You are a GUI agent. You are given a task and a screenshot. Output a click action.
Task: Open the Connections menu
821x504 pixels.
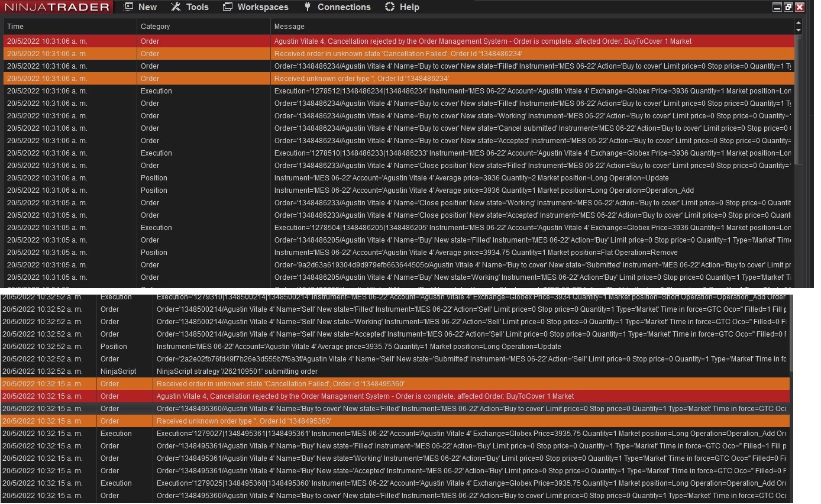point(337,7)
